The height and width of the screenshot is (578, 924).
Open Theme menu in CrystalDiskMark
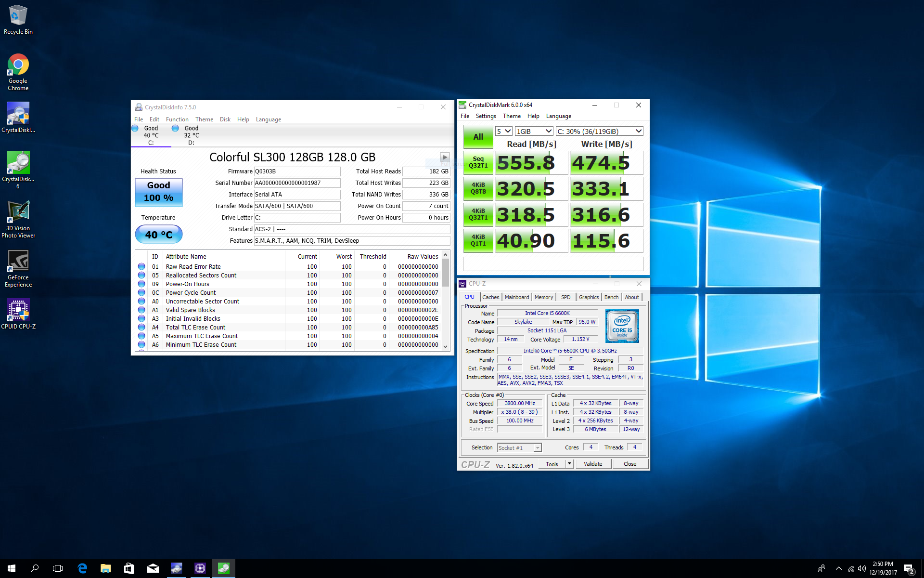(x=512, y=116)
